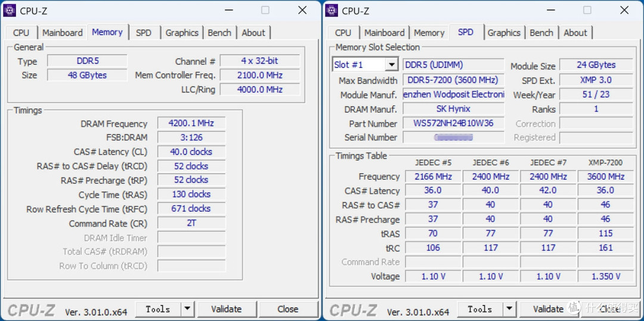Click the CPU-Z app icon in left window title bar

click(x=10, y=10)
